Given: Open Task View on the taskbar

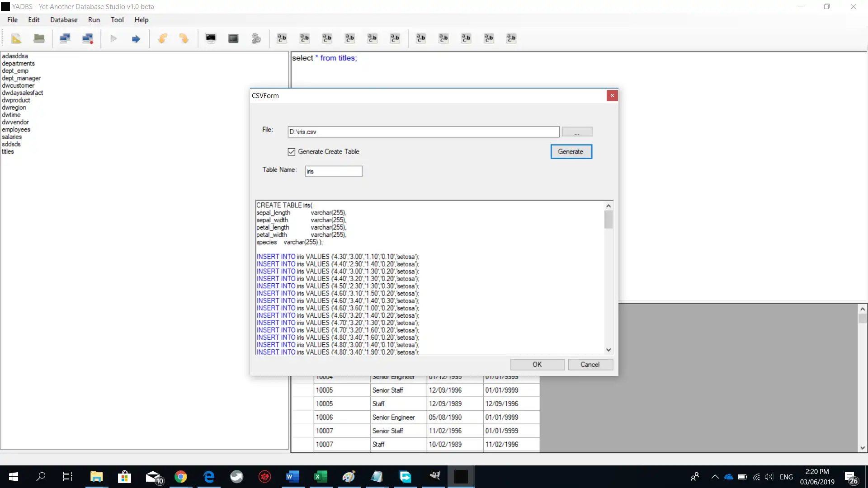Looking at the screenshot, I should 68,477.
